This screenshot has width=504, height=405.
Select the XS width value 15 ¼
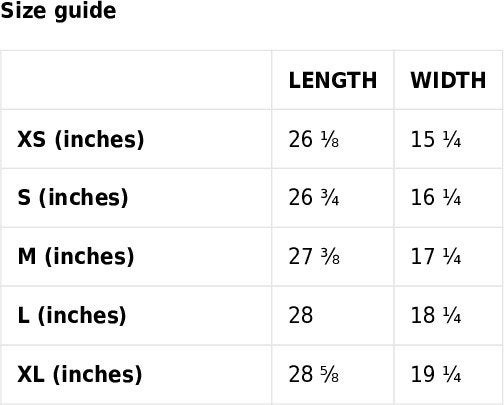coord(436,139)
